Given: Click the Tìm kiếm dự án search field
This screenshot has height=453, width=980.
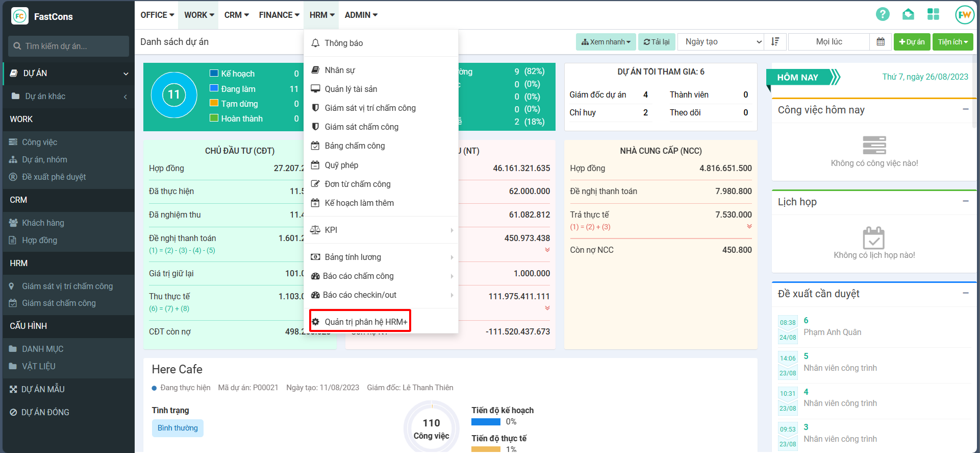Looking at the screenshot, I should (69, 46).
